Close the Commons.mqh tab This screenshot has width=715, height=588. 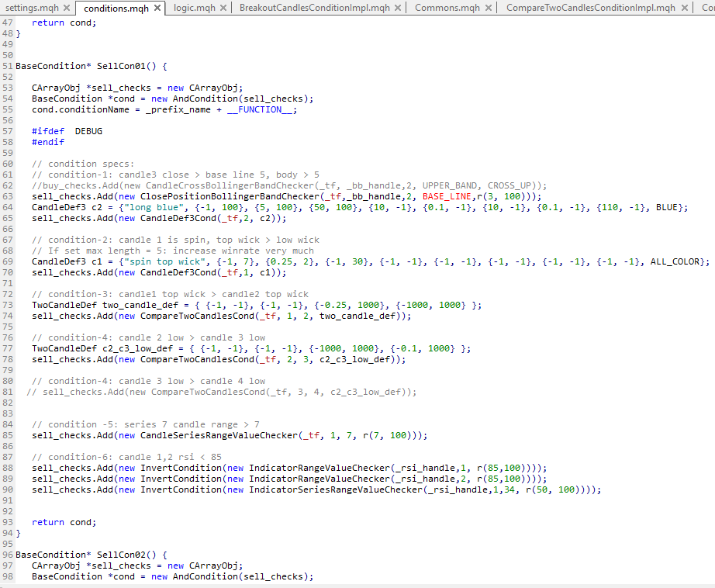[489, 8]
